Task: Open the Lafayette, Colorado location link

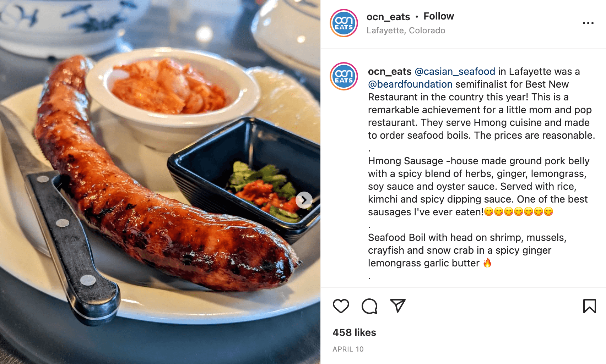Action: click(406, 31)
